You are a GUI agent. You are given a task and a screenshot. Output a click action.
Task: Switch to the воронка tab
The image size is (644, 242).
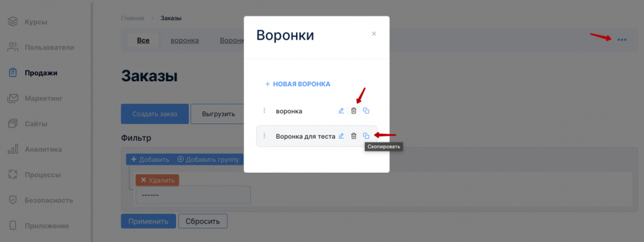pos(185,40)
